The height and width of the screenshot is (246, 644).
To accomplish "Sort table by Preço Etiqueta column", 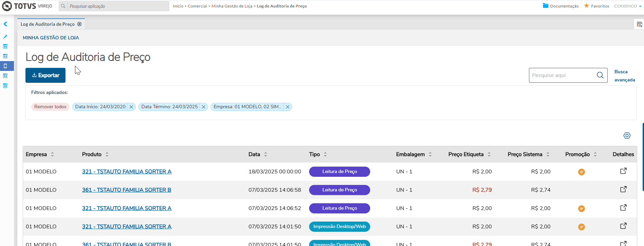I will [489, 154].
